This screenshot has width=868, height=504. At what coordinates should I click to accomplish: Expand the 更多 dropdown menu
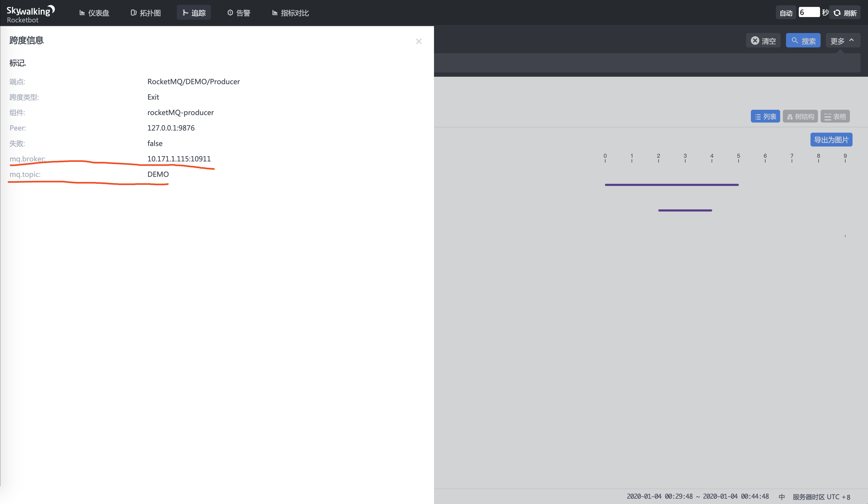(x=842, y=40)
